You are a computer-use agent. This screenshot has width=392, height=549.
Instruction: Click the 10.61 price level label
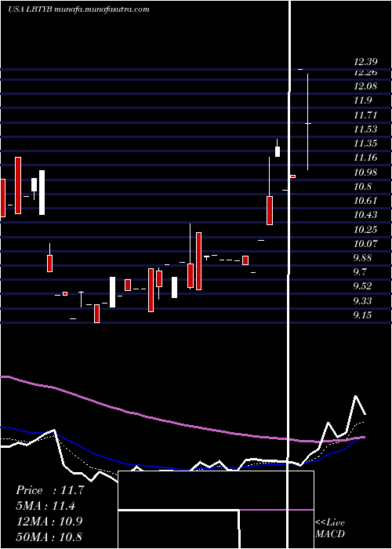[x=365, y=201]
